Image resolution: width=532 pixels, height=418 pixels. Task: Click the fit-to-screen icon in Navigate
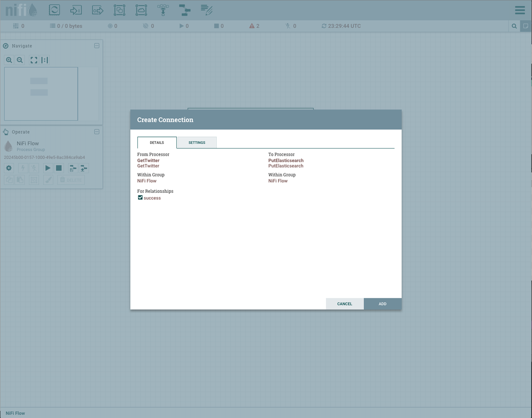tap(34, 60)
